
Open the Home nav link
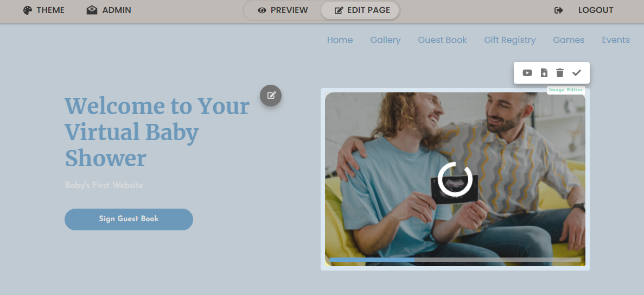340,40
